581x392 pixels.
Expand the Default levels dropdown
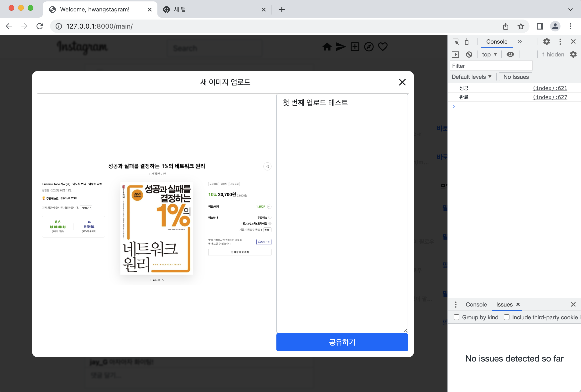tap(472, 77)
